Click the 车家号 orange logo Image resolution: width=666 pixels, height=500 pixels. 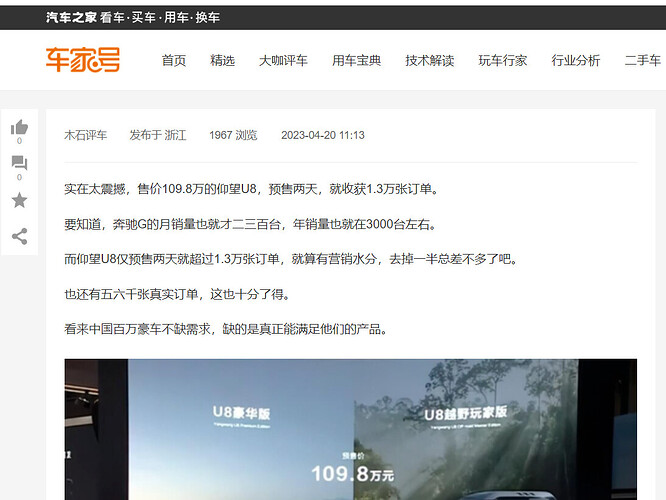(83, 60)
